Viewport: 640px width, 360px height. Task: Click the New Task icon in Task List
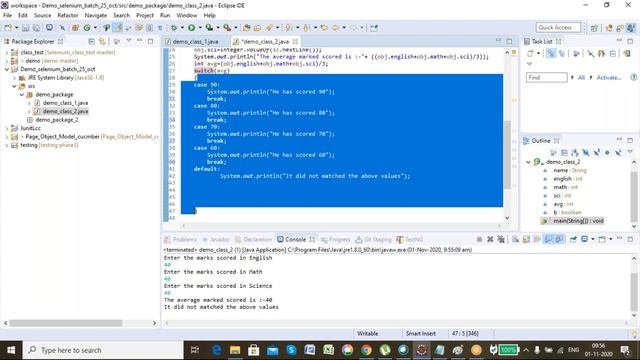tap(530, 53)
